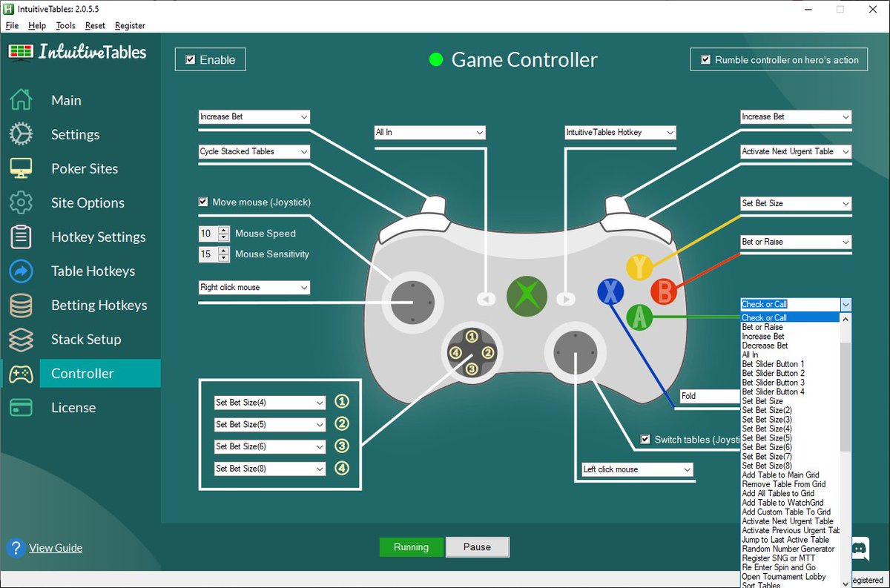This screenshot has width=890, height=588.
Task: Open the License page
Action: [x=73, y=407]
